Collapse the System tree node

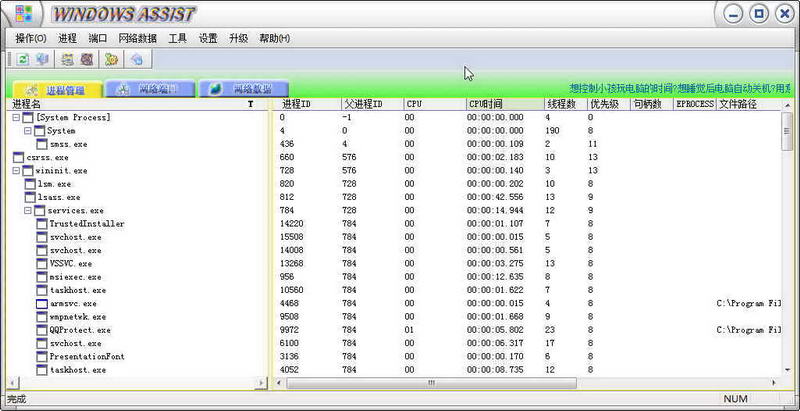[x=28, y=131]
